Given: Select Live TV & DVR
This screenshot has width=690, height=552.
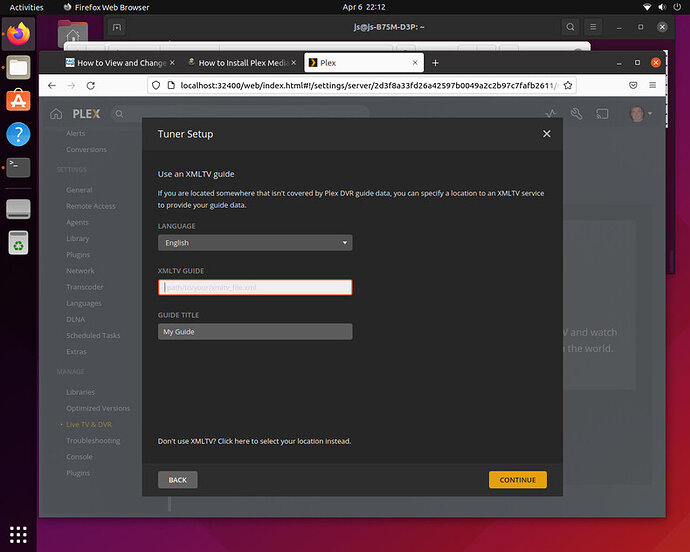Looking at the screenshot, I should click(x=89, y=424).
